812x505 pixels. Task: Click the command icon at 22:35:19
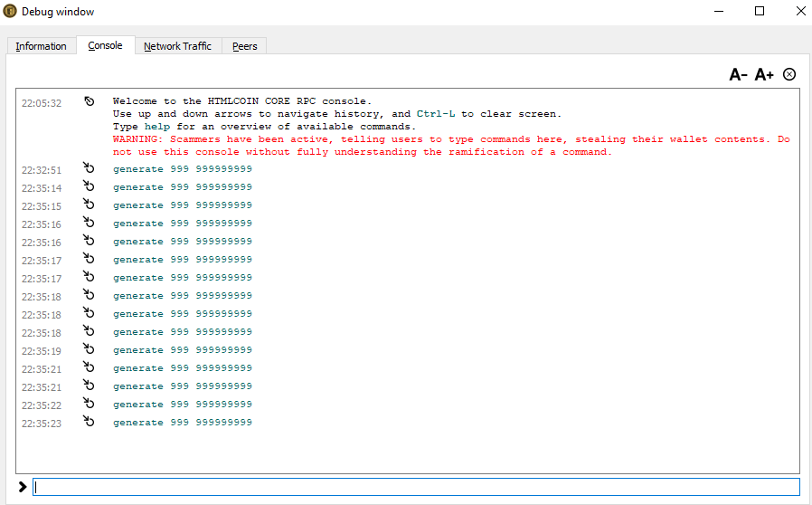click(90, 349)
